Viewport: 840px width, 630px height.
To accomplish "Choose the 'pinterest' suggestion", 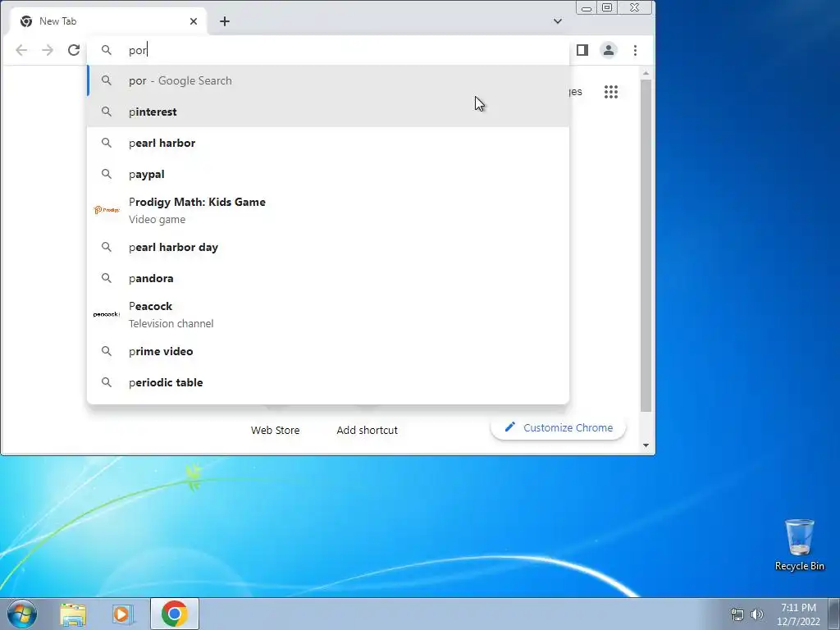I will coord(328,112).
